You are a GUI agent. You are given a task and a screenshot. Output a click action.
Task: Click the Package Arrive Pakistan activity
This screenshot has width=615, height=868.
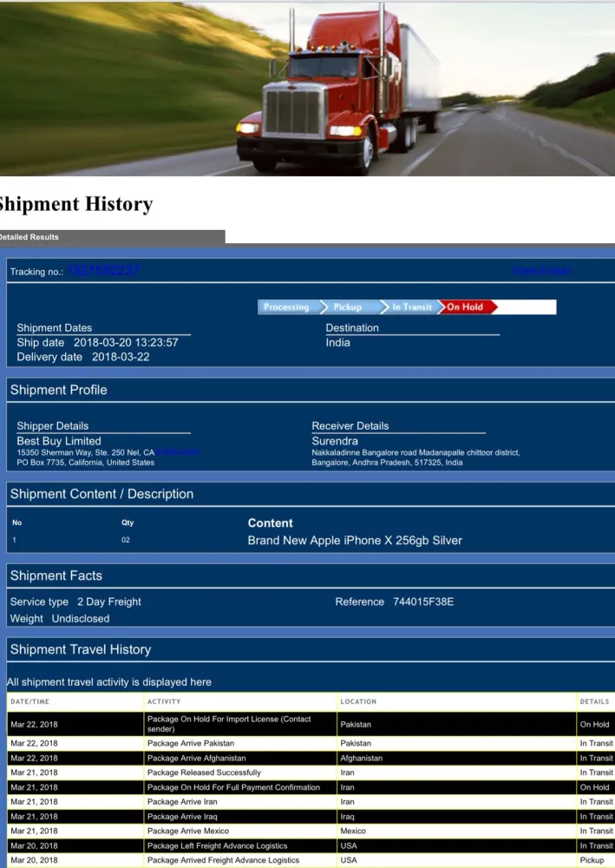click(190, 744)
